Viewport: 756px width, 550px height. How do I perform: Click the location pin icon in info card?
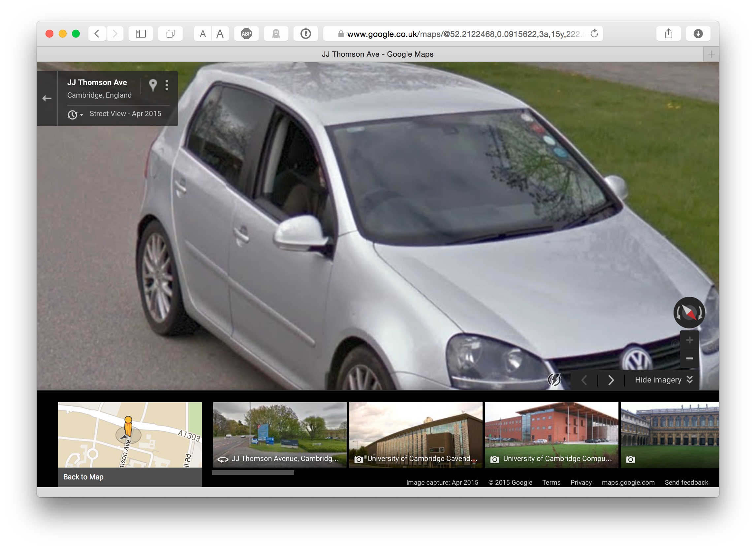pyautogui.click(x=153, y=85)
